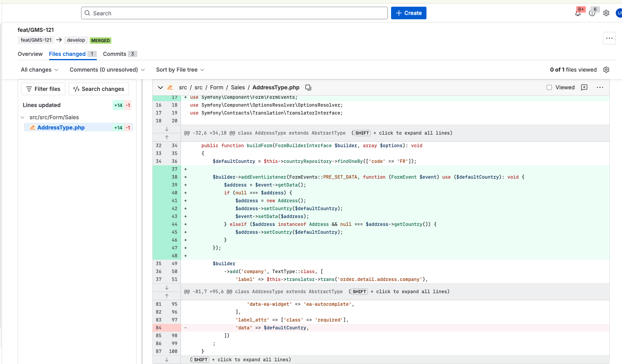Click the Create button
The width and height of the screenshot is (622, 364).
point(408,13)
